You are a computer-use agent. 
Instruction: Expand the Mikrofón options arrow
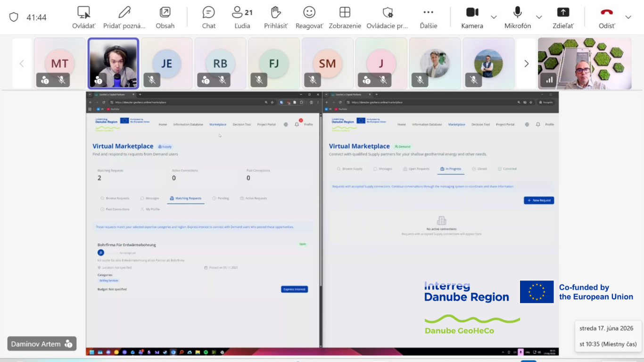[x=539, y=17]
